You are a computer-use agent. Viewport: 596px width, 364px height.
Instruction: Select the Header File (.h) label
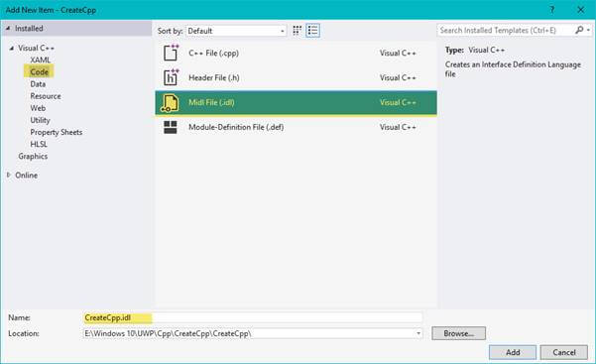click(214, 77)
